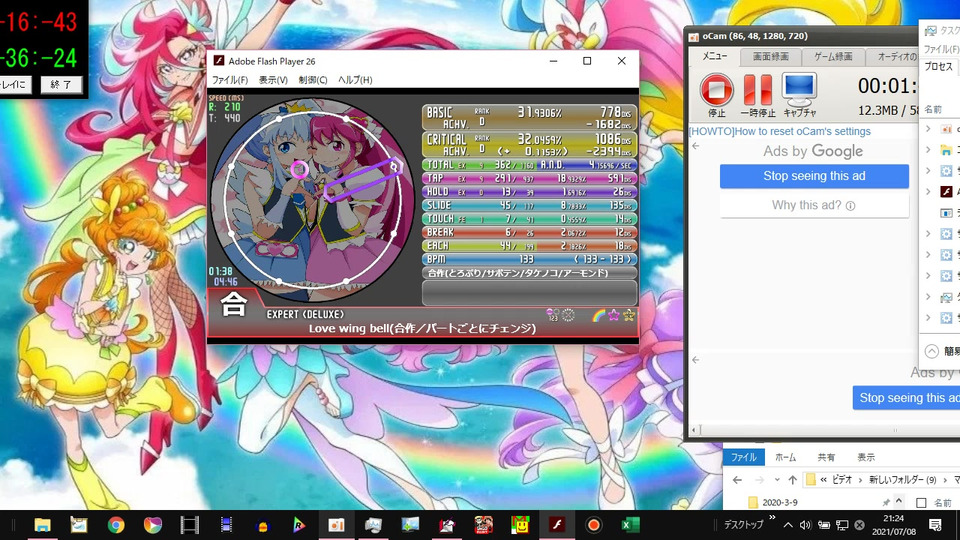This screenshot has width=960, height=540.
Task: Click the 'Why this ad?' button
Action: click(x=814, y=206)
